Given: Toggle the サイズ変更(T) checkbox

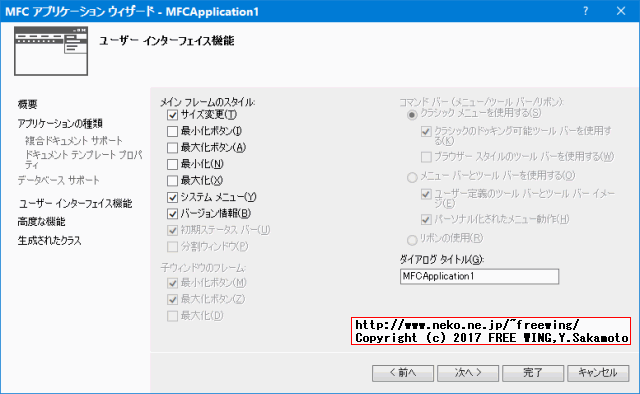Looking at the screenshot, I should (x=172, y=115).
